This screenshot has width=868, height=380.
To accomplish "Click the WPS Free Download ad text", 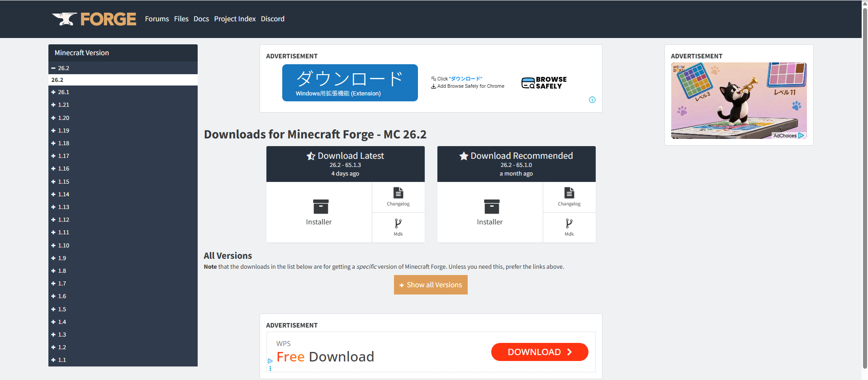I will click(325, 357).
